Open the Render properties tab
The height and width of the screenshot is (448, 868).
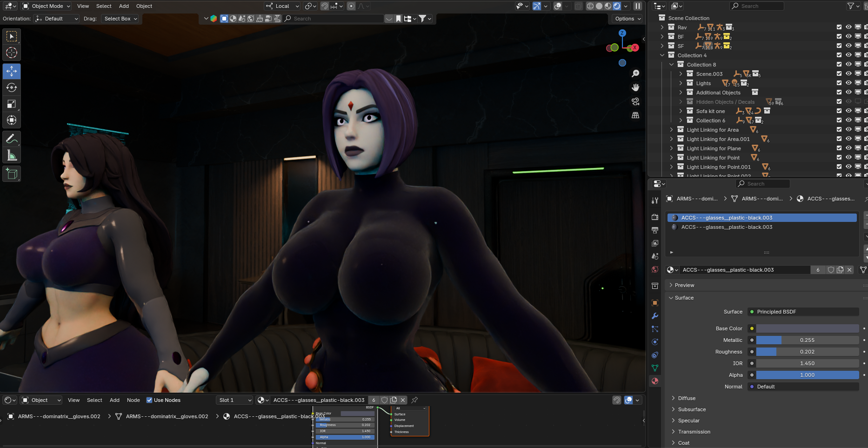(x=655, y=217)
